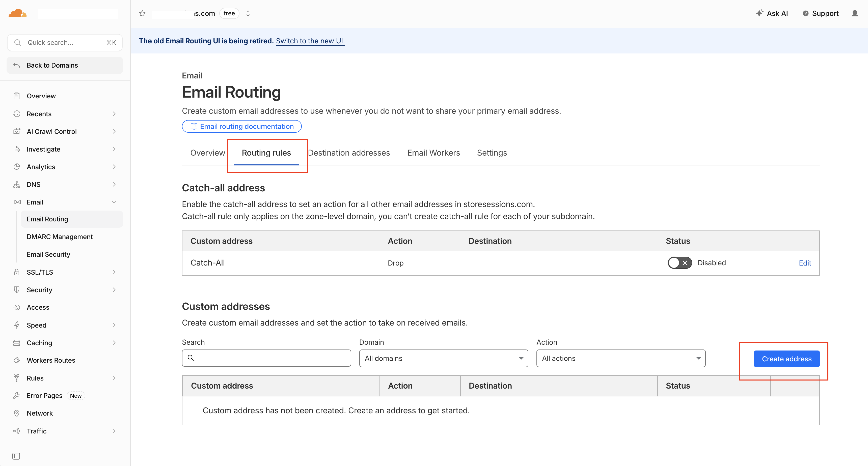Click the DNS network icon
This screenshot has height=466, width=868.
tap(16, 185)
